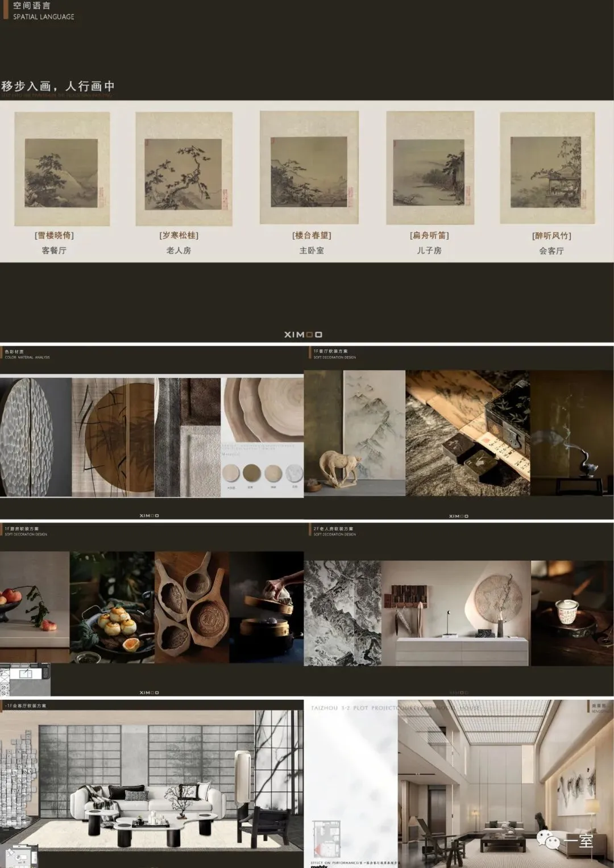Click the 空间语言 heading
The image size is (614, 868).
(32, 6)
